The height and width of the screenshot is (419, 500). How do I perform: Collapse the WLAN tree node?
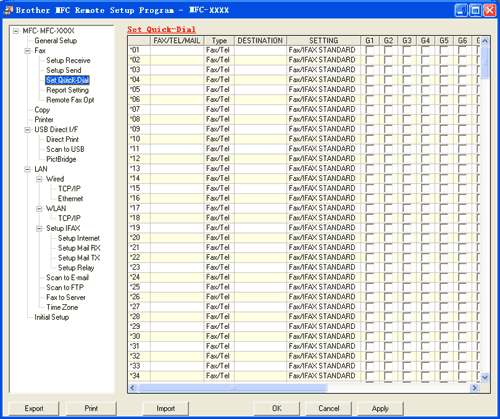39,209
